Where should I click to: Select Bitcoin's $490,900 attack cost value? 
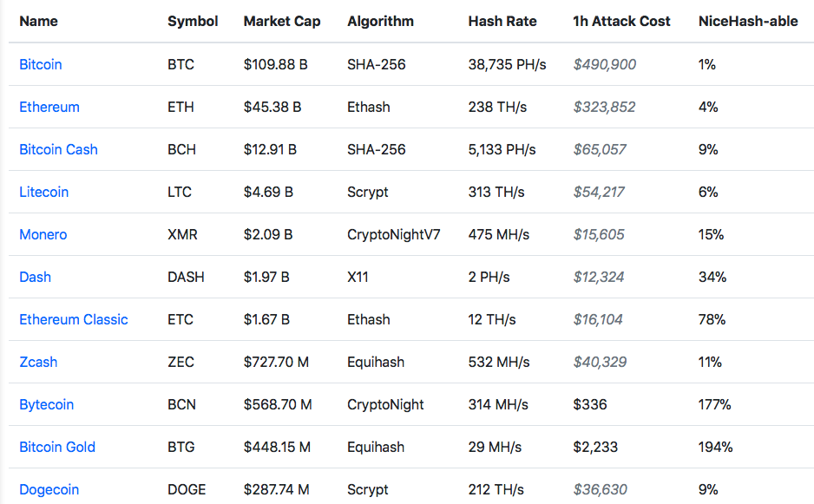point(604,64)
